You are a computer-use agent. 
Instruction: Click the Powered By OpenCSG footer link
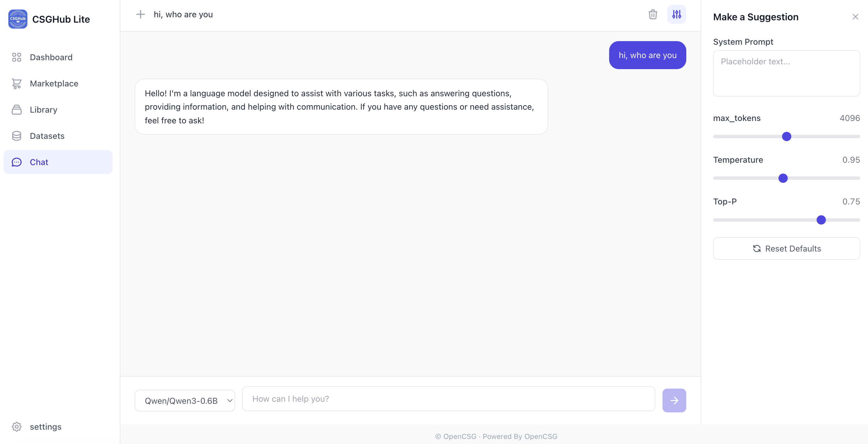click(519, 436)
